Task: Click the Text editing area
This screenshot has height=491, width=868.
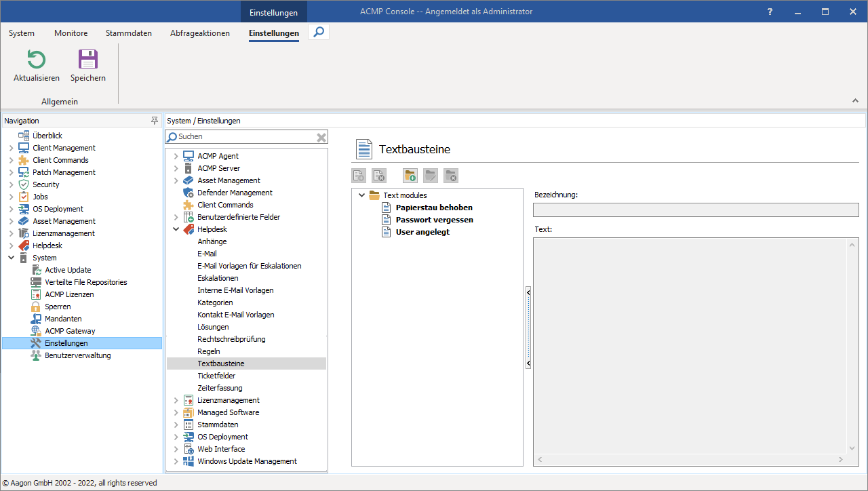Action: pos(691,346)
